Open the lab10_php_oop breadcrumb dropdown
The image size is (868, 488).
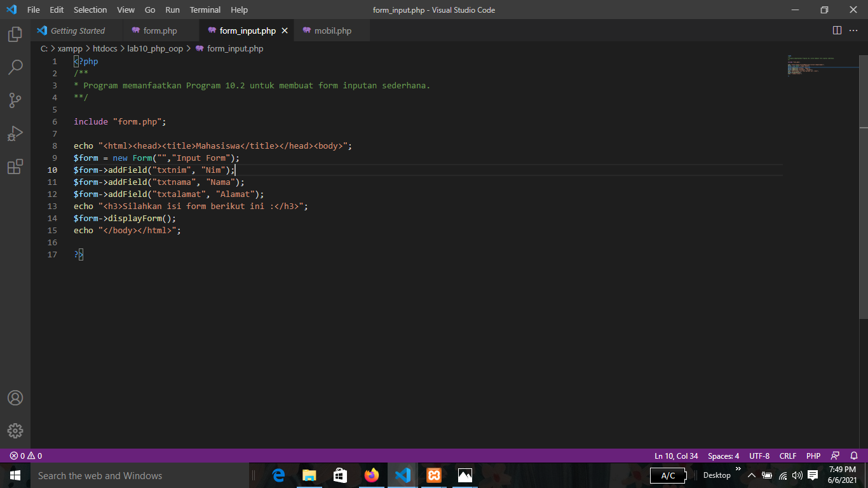coord(156,48)
